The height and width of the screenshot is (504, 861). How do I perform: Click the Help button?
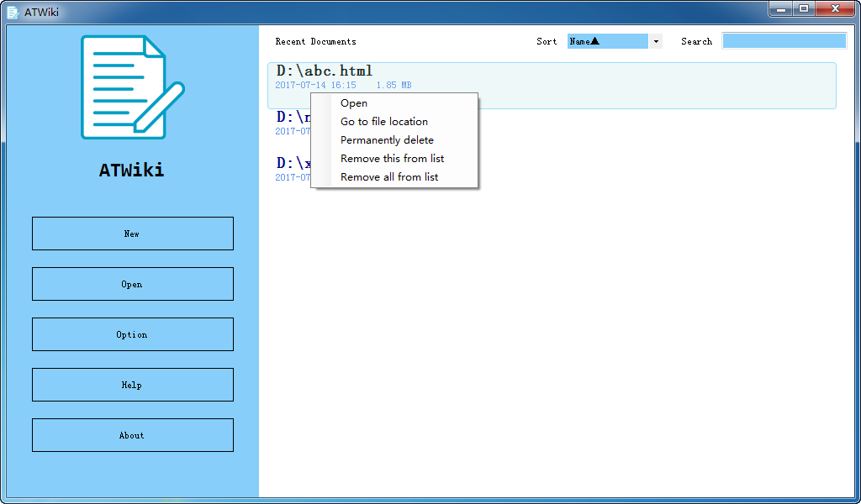point(133,385)
